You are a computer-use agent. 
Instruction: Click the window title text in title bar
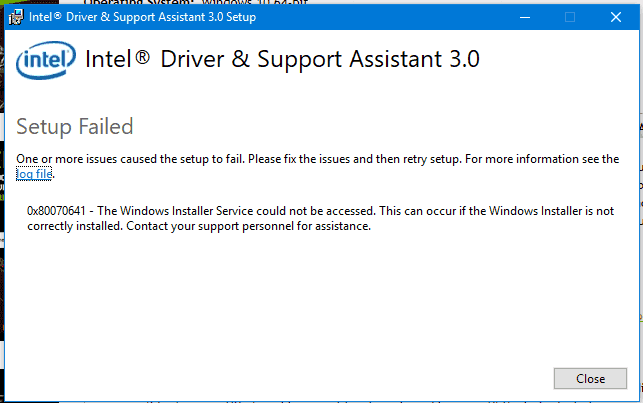[142, 17]
